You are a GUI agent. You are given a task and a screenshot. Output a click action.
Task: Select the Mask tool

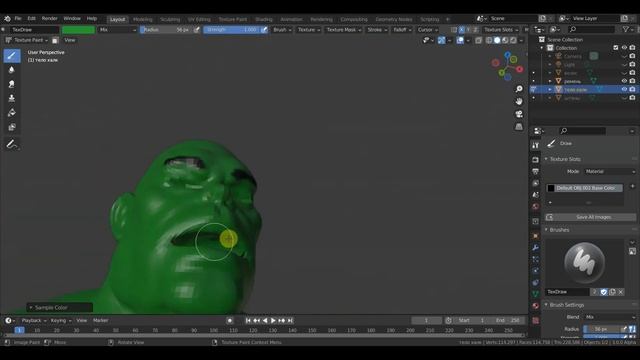[12, 127]
